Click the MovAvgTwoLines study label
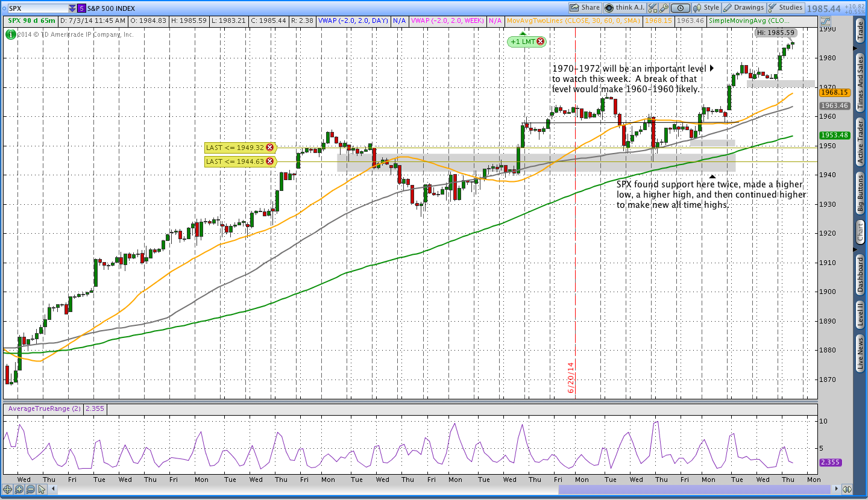This screenshot has height=500, width=868. [x=573, y=20]
